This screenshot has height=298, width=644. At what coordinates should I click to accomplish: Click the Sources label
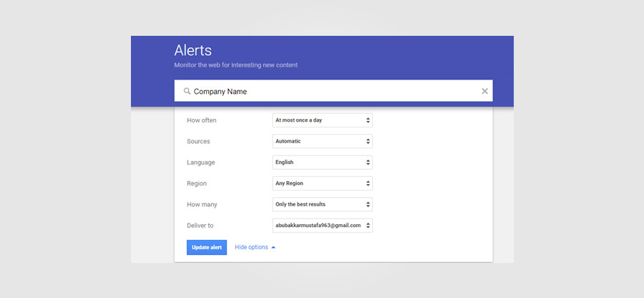[x=198, y=141]
